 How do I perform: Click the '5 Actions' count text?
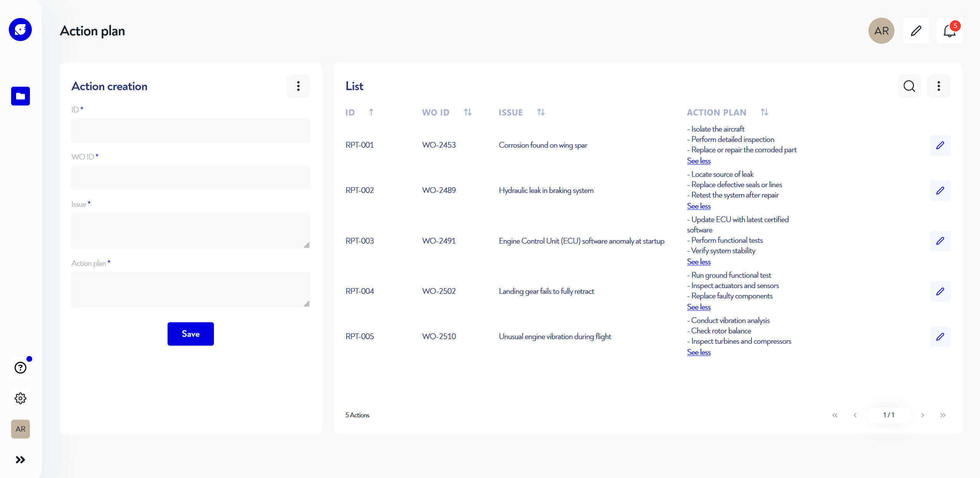(357, 415)
